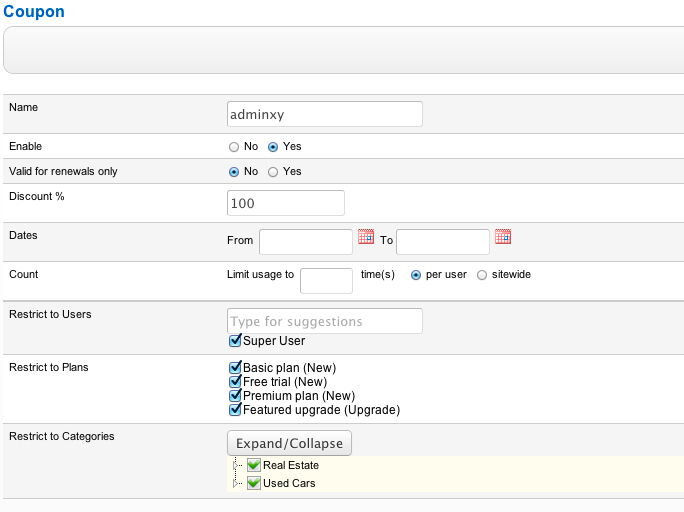Choose Yes for Valid for renewals only
Screen dimensions: 684x512
(273, 172)
